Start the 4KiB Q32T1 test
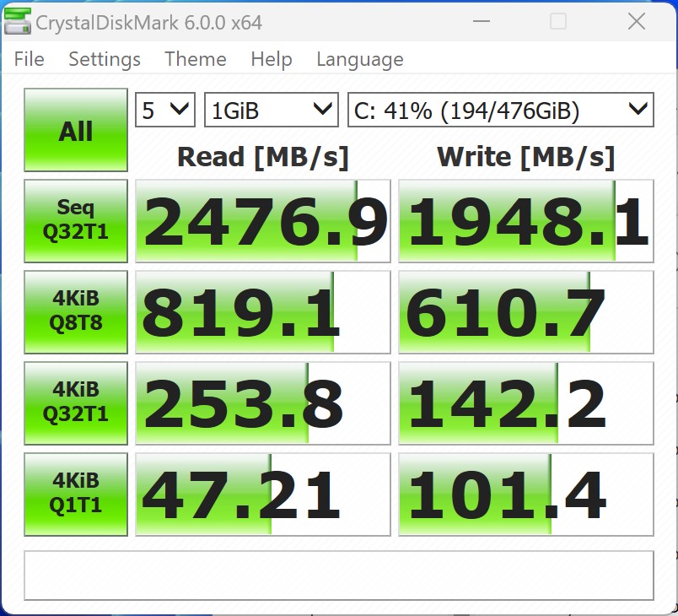 [76, 403]
